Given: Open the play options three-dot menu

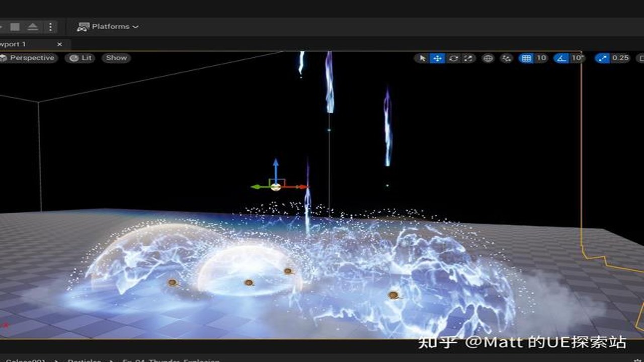Looking at the screenshot, I should pos(50,27).
